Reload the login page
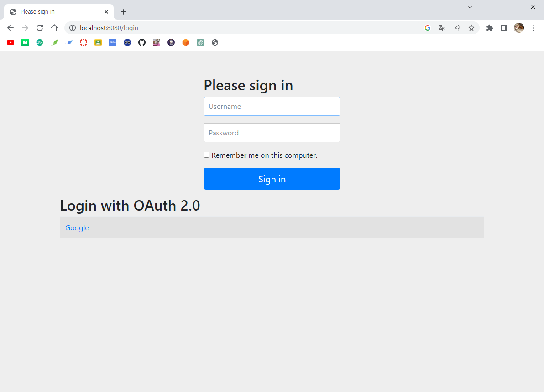The width and height of the screenshot is (544, 392). 40,28
